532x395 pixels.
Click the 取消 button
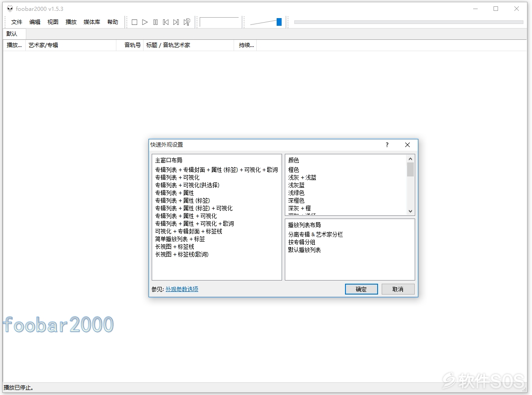398,289
